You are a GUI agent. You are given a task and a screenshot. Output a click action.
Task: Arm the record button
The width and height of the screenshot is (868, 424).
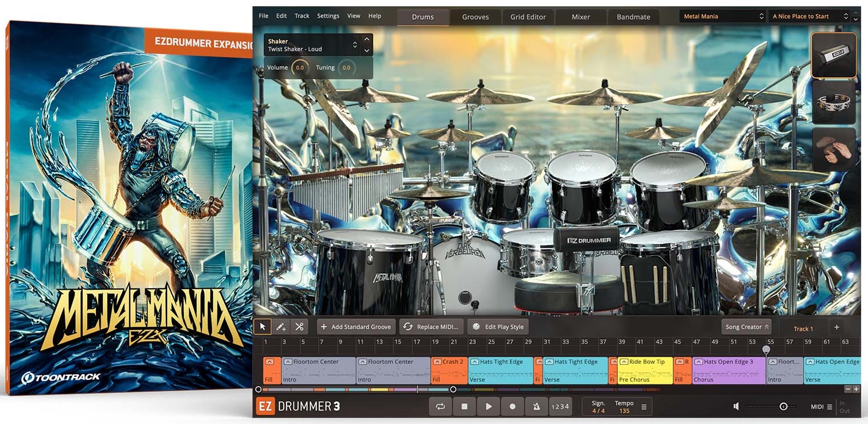[513, 406]
